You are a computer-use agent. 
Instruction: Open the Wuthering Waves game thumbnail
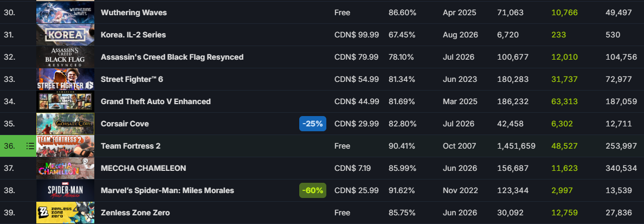(x=65, y=12)
